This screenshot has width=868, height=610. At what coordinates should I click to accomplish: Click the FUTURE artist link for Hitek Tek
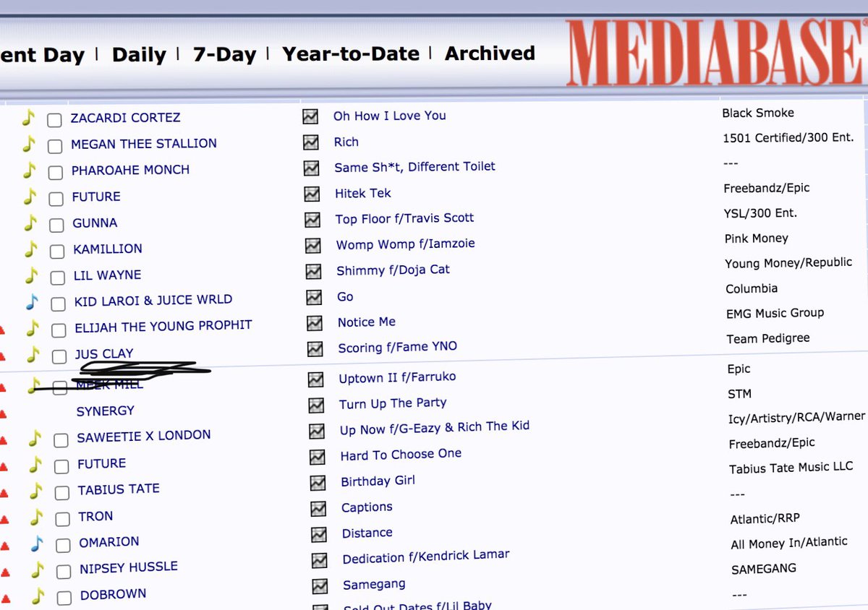tap(96, 197)
